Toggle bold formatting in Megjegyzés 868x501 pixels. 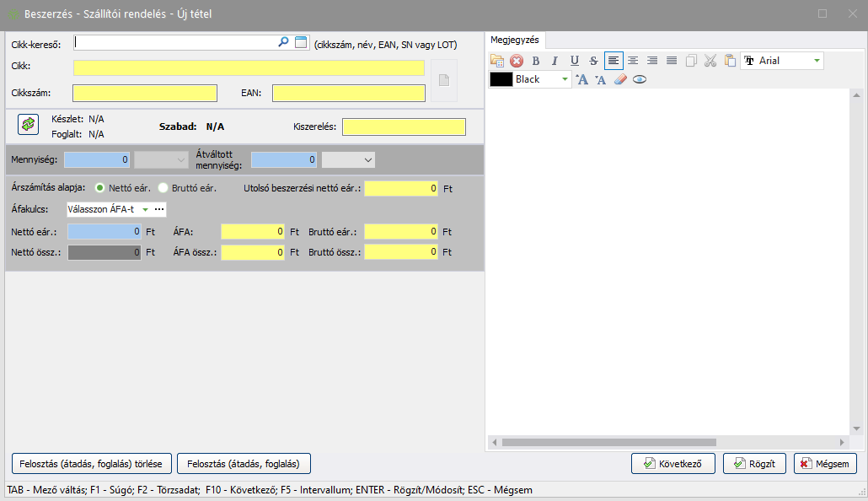pos(535,61)
